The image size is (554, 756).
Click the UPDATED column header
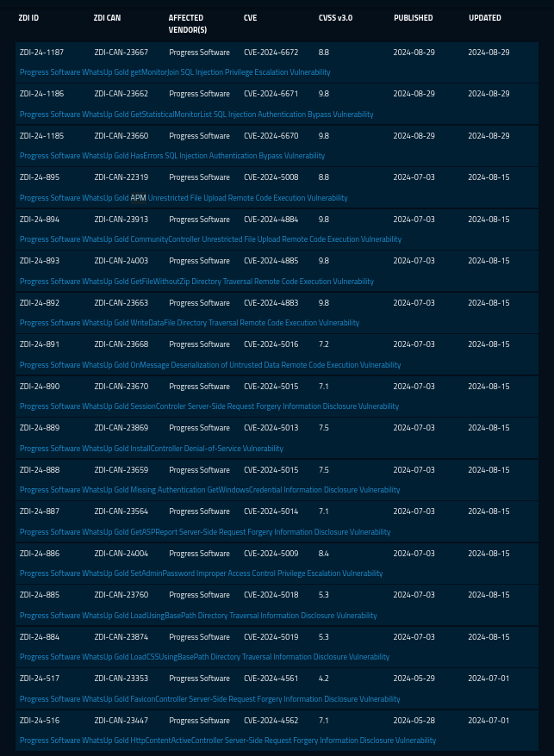[486, 18]
